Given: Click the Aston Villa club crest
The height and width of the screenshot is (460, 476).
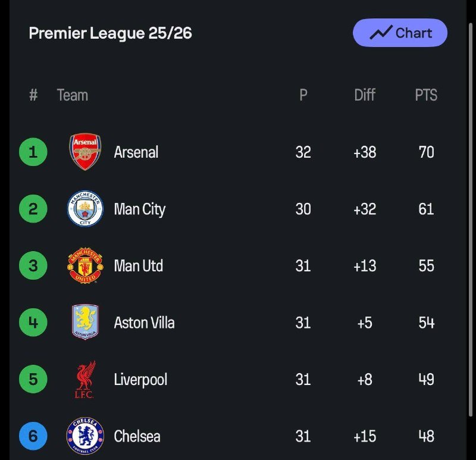Looking at the screenshot, I should (x=85, y=323).
